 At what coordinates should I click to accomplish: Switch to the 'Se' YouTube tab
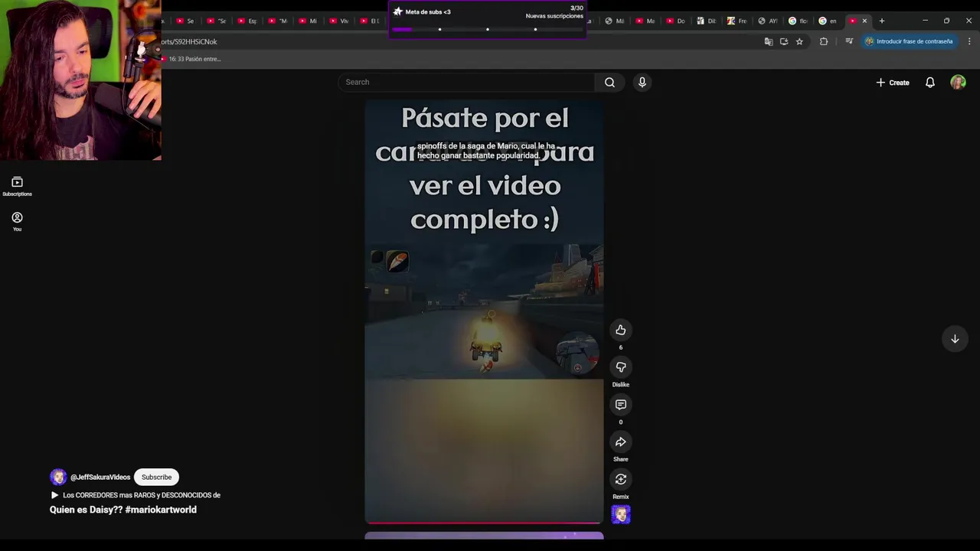point(185,21)
